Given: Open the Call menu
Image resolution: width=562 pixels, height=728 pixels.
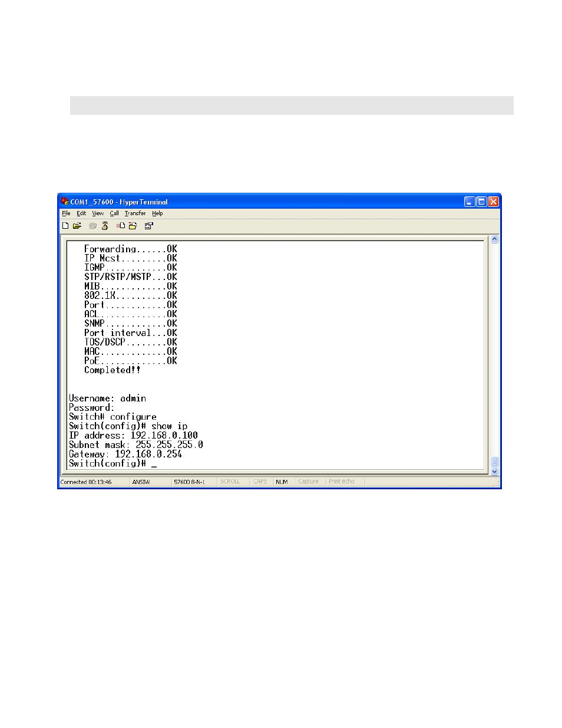Looking at the screenshot, I should pyautogui.click(x=114, y=213).
